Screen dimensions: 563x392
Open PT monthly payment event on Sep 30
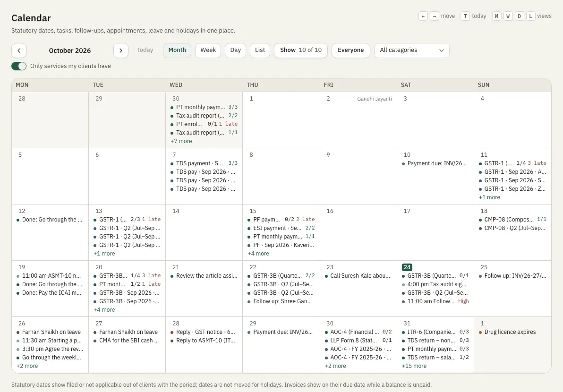[204, 107]
